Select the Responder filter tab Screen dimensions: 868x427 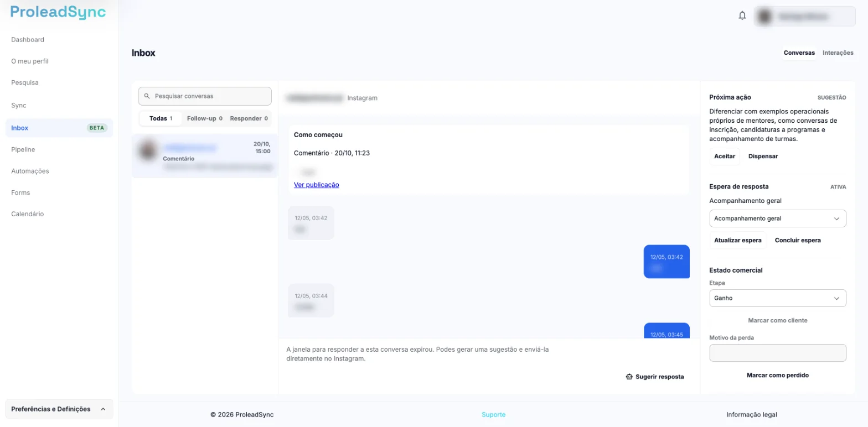pyautogui.click(x=249, y=118)
